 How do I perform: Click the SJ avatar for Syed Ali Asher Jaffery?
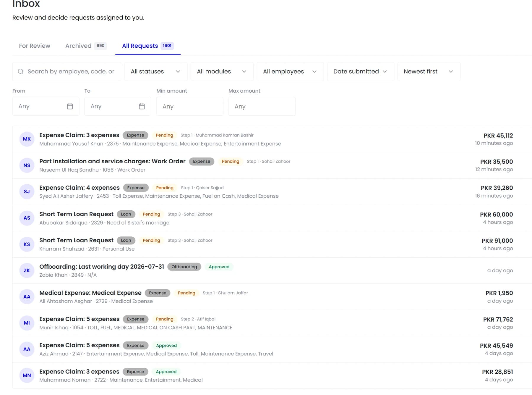tap(27, 192)
